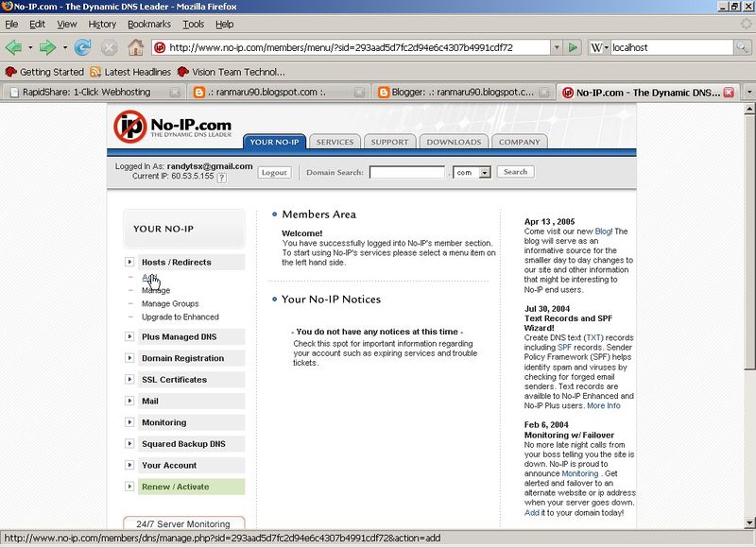Open the Tools menu
Screen dimensions: 756x548
pyautogui.click(x=194, y=25)
